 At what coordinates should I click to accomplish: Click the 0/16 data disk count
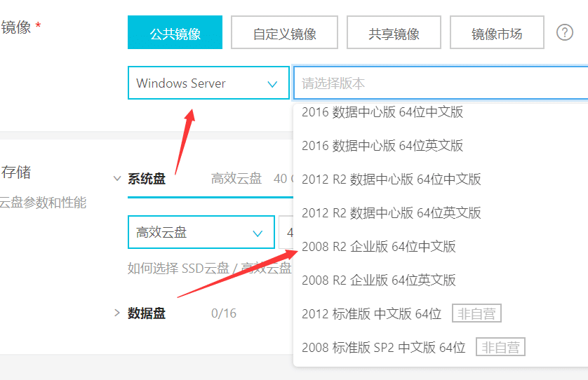224,313
